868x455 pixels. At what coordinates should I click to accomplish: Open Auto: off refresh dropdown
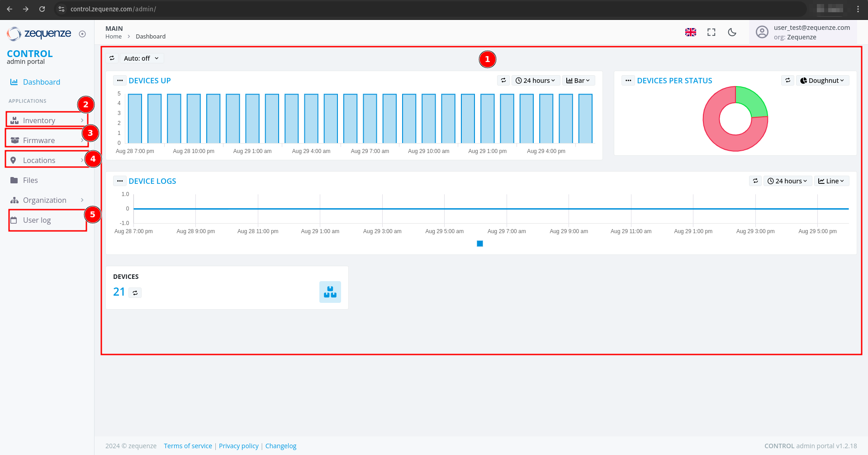coord(141,58)
